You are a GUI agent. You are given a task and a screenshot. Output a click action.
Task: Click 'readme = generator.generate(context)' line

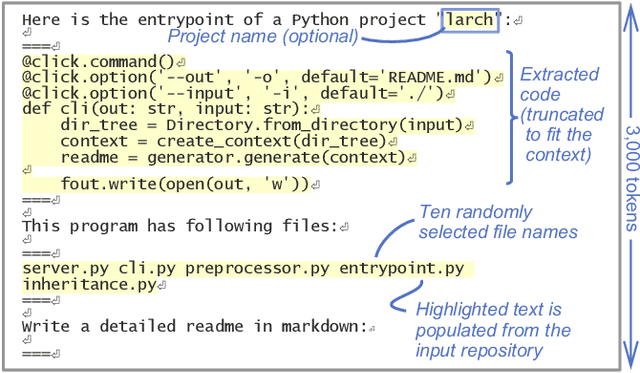tap(233, 158)
